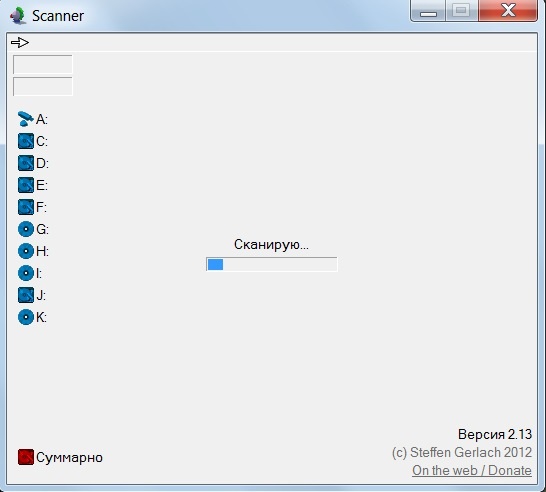The width and height of the screenshot is (546, 492).
Task: Click the red Суммарно summary icon
Action: coord(26,457)
